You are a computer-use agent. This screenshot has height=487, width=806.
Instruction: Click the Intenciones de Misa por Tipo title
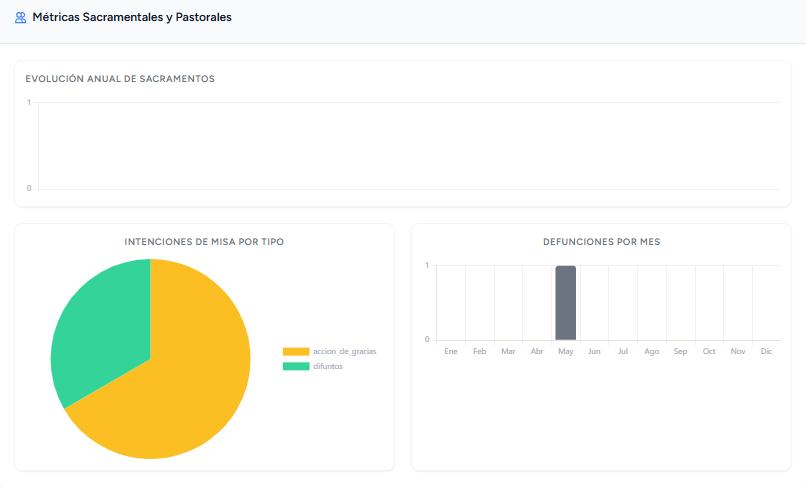[x=204, y=242]
